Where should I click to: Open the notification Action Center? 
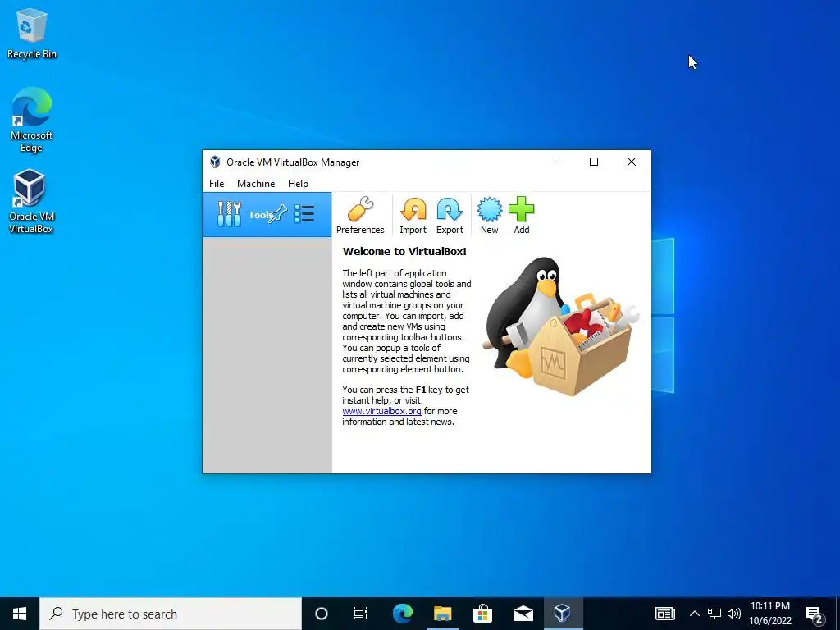[x=815, y=614]
